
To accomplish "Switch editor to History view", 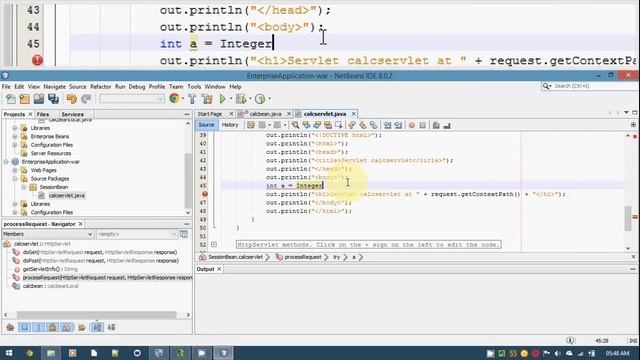I will [x=230, y=125].
